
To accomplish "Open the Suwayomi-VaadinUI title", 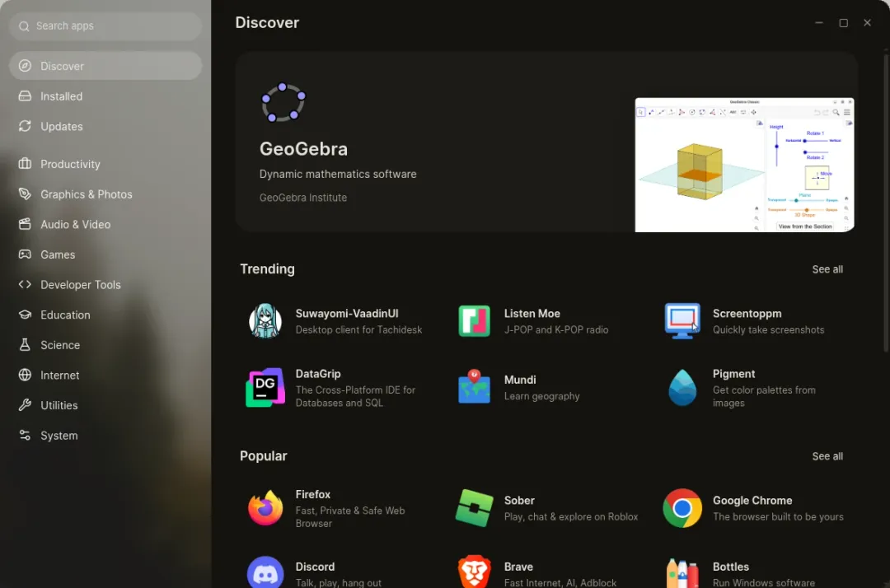I will (x=347, y=314).
